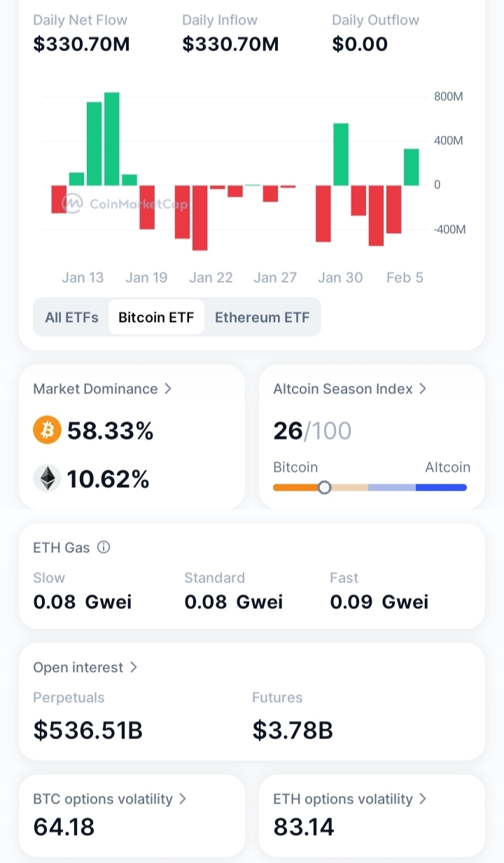
Task: Expand the Altcoin Season Index chevron
Action: (423, 388)
